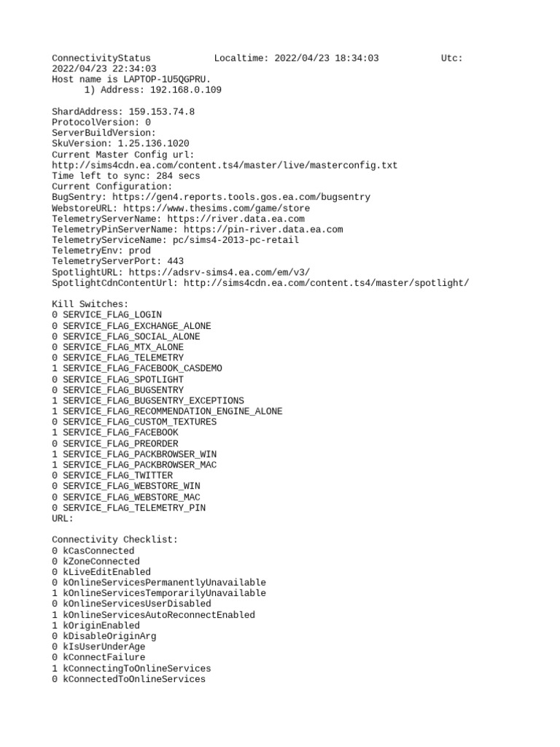
Task: Click the TelemetryServerName river.data.ea.com URL
Action: [236, 219]
